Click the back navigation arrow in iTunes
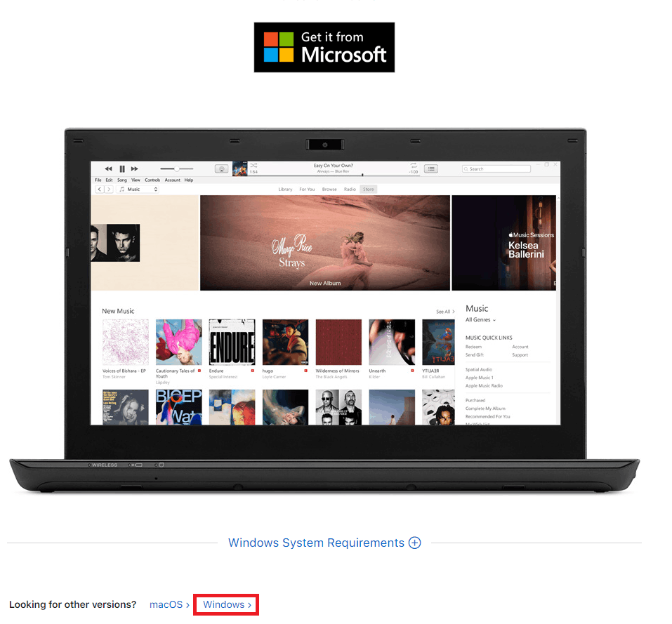 [100, 189]
